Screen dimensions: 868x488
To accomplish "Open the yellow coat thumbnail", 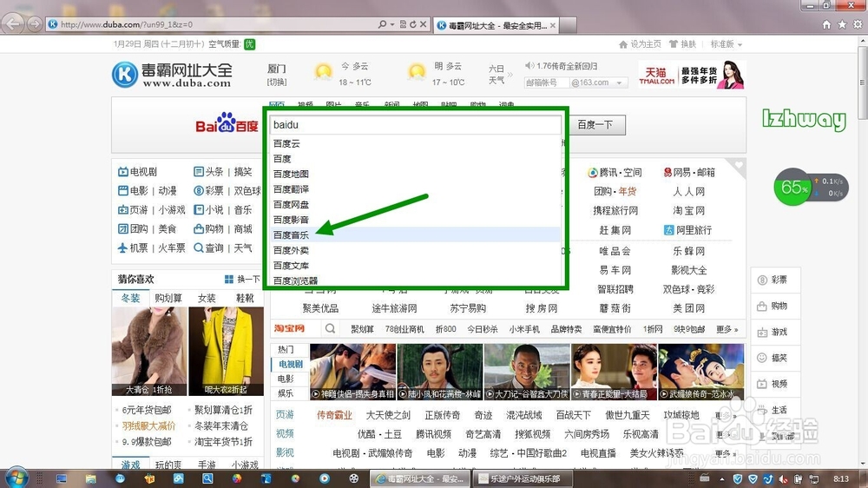I will tap(226, 351).
